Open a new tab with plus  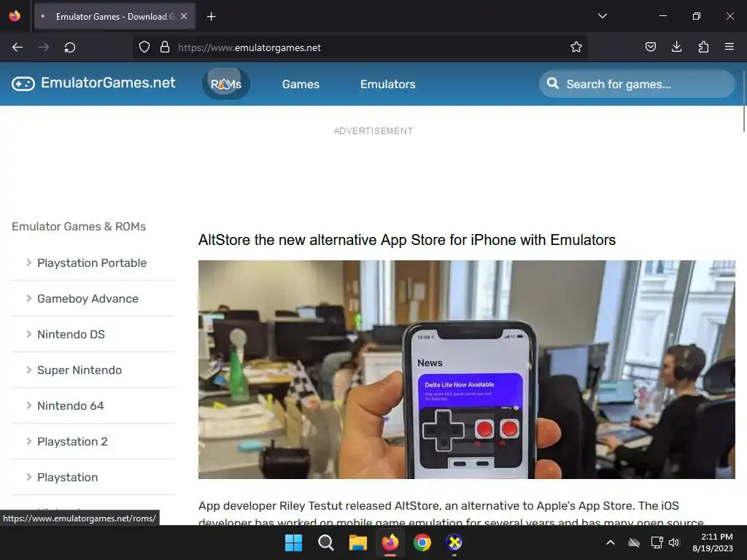(211, 17)
